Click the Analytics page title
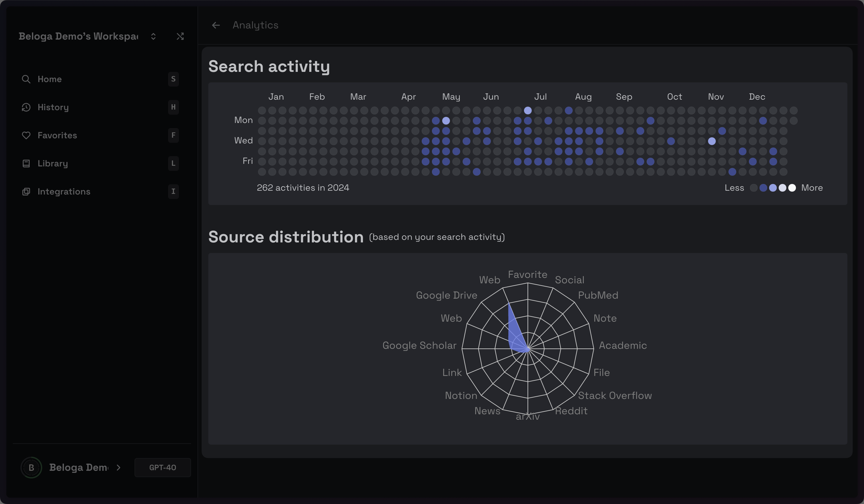 [x=255, y=25]
